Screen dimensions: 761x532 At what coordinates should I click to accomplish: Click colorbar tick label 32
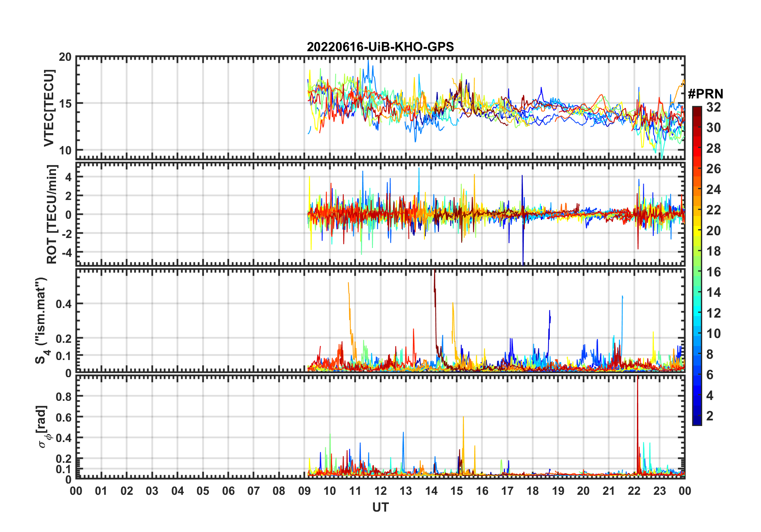(x=713, y=107)
